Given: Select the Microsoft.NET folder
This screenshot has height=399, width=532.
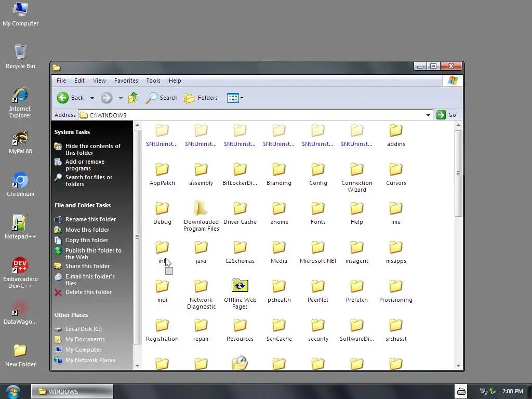Looking at the screenshot, I should pyautogui.click(x=318, y=252).
